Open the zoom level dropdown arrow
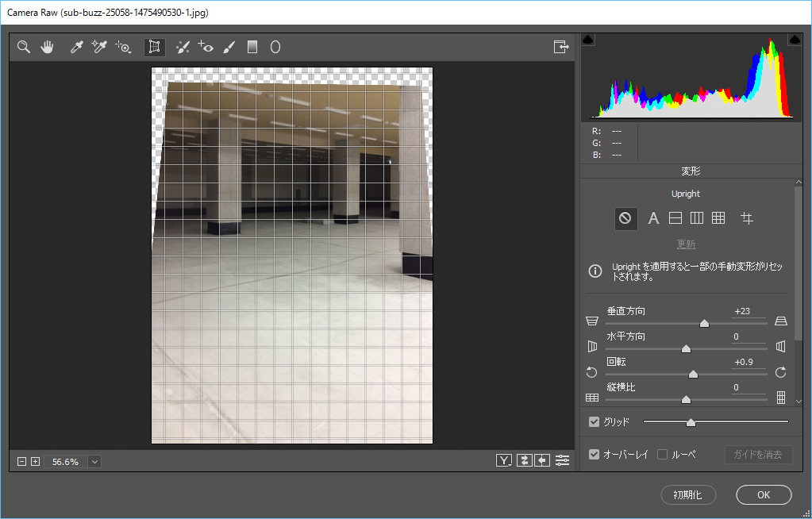 pos(94,462)
